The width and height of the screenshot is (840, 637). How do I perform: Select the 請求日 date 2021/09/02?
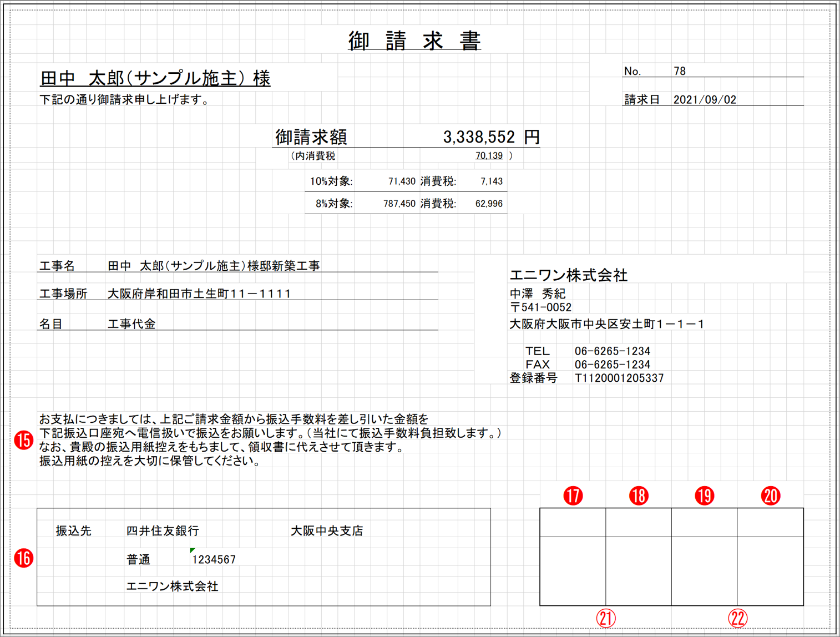point(705,100)
